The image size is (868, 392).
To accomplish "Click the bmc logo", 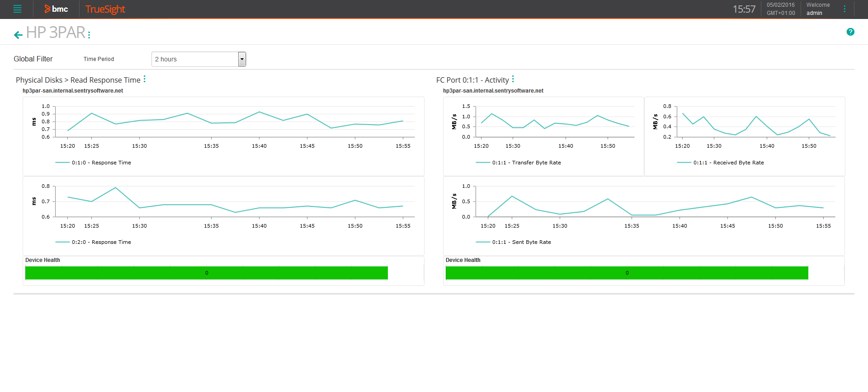I will coord(57,9).
